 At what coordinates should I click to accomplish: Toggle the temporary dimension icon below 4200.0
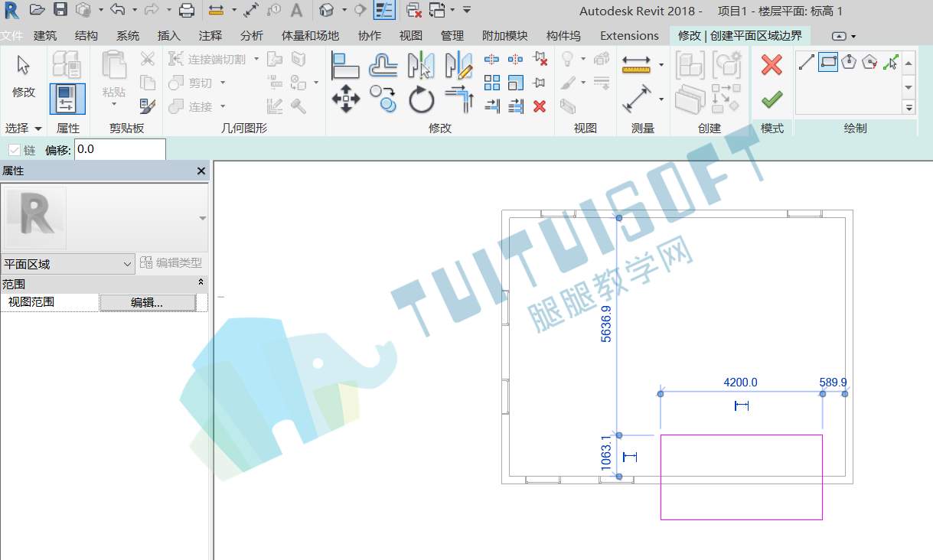[741, 405]
